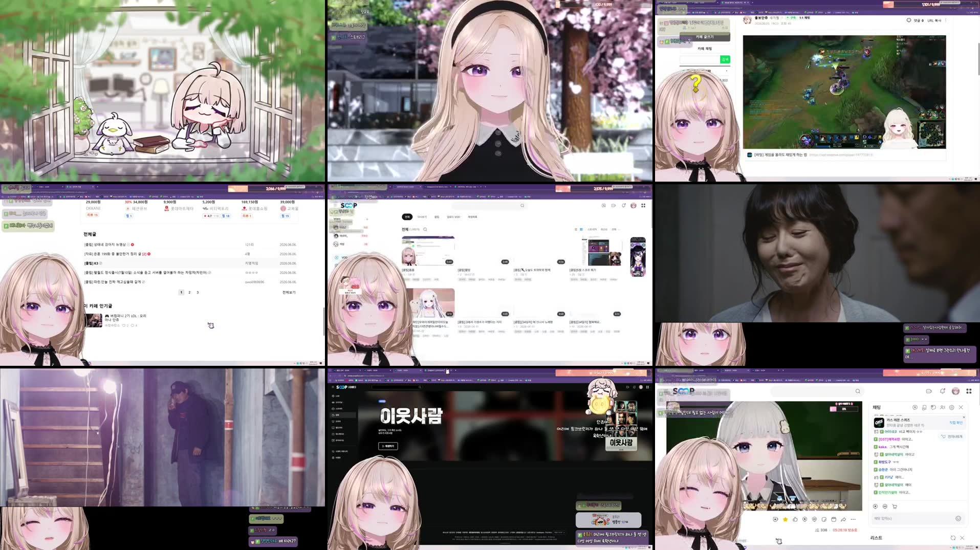Close the 리스트 panel

pyautogui.click(x=962, y=538)
